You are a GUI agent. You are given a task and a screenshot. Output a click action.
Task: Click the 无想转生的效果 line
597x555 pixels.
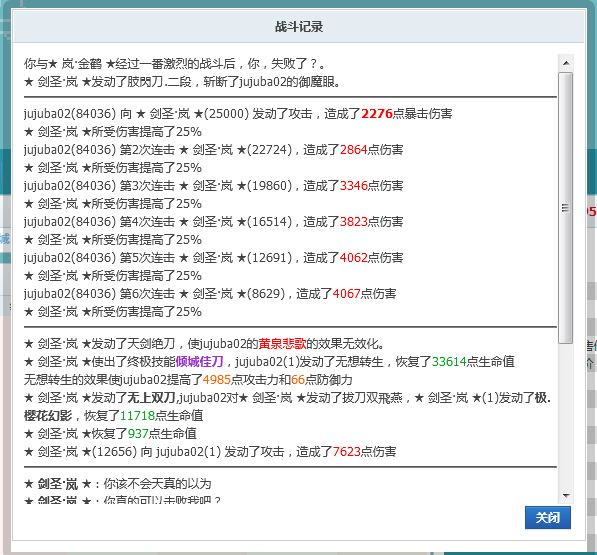pyautogui.click(x=188, y=380)
